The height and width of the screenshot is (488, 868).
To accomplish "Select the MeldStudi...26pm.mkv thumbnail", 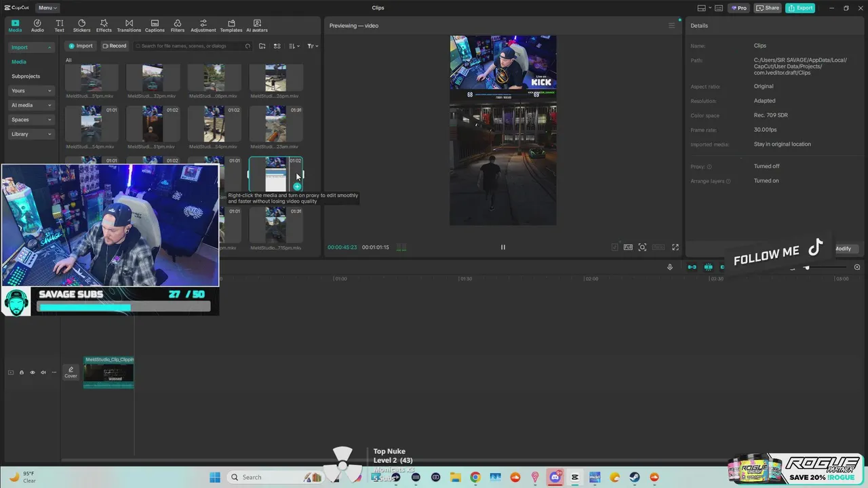I will [276, 78].
